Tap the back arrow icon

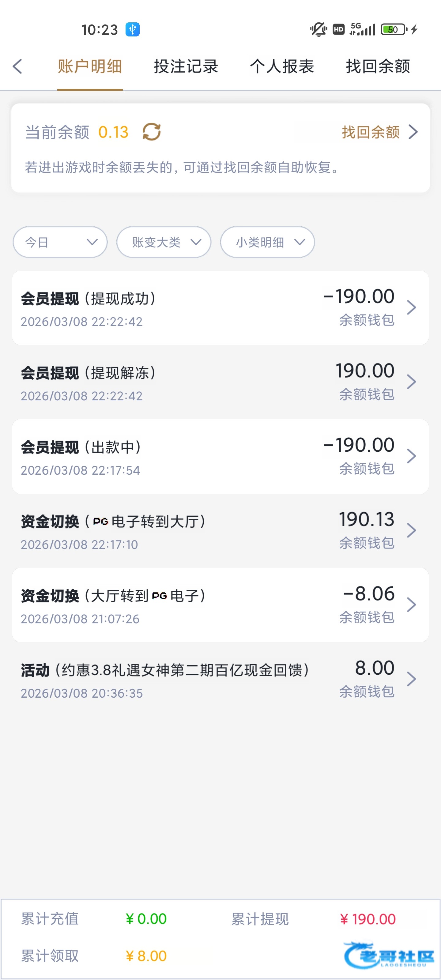[18, 66]
